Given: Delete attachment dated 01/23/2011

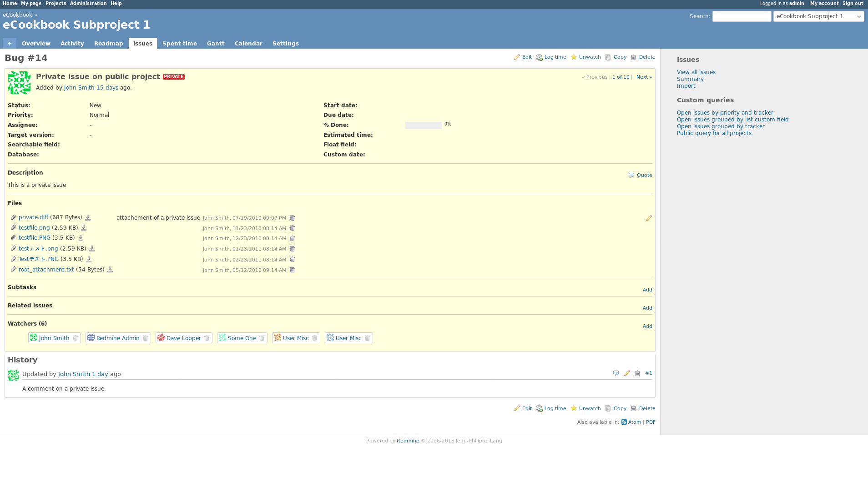Looking at the screenshot, I should click(293, 249).
